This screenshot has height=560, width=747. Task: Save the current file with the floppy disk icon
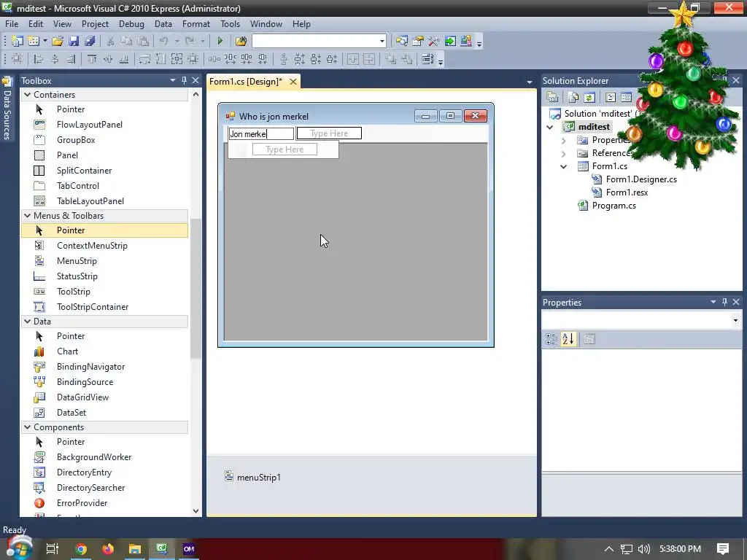(x=74, y=41)
